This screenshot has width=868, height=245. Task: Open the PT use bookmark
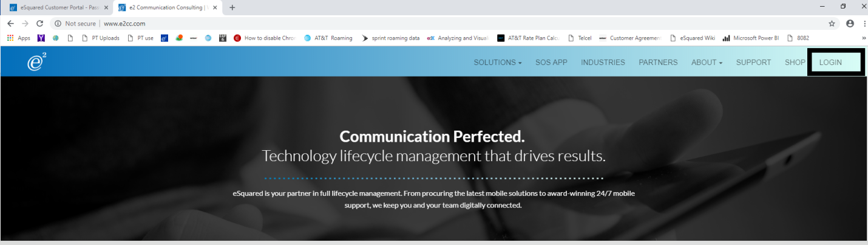140,38
